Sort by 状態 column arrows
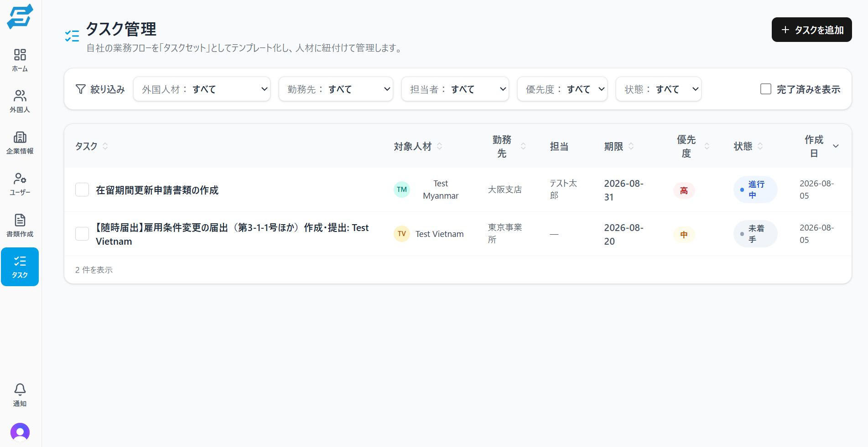This screenshot has width=868, height=447. point(760,146)
